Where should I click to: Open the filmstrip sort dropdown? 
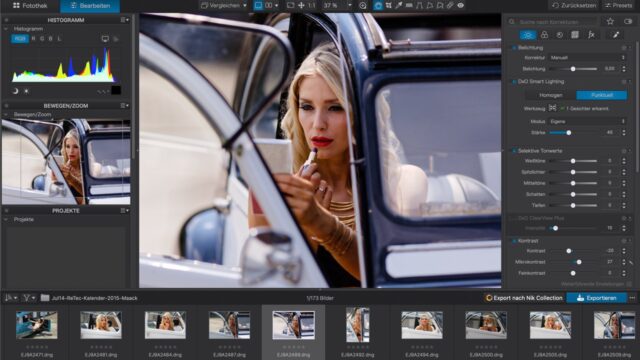click(x=11, y=298)
